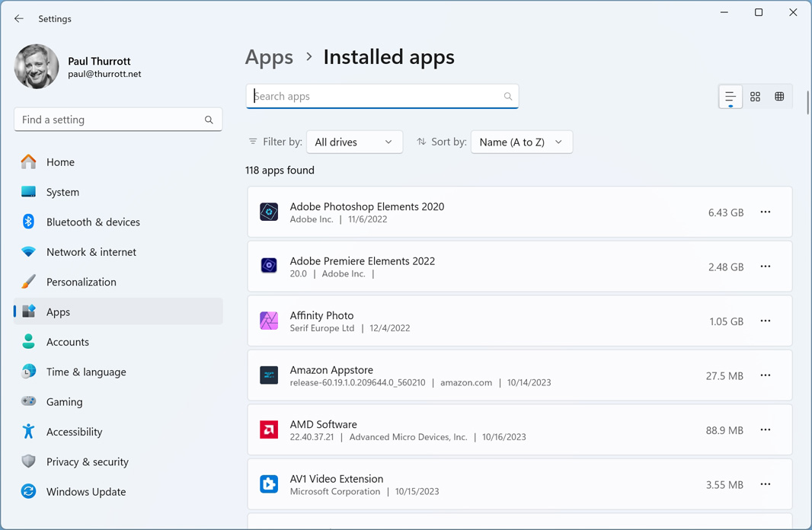Screen dimensions: 812x530
Task: Switch to table view layout icon
Action: (x=779, y=97)
